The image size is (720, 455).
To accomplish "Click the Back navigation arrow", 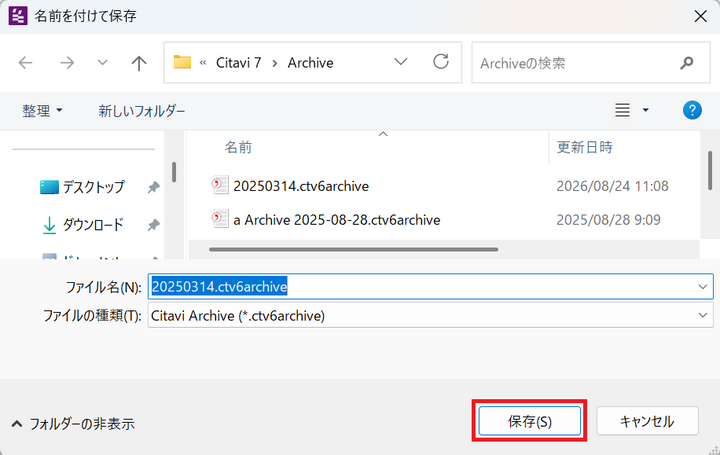I will [25, 62].
